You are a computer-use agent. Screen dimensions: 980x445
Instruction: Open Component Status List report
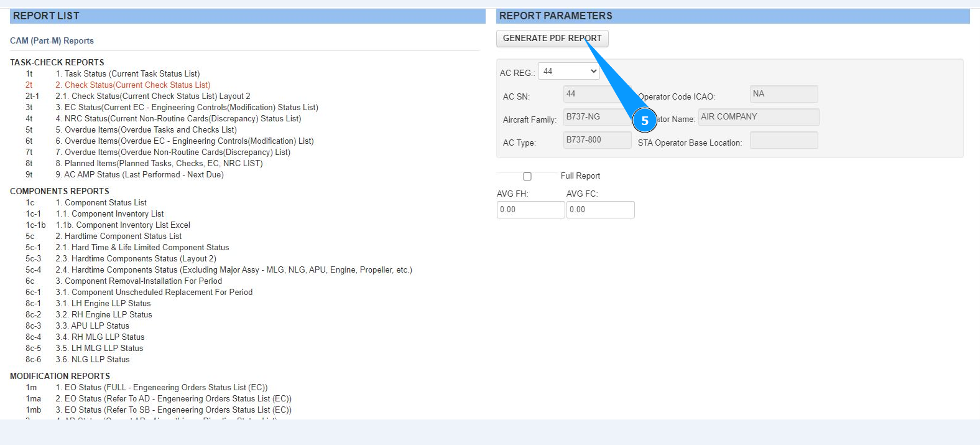[101, 203]
